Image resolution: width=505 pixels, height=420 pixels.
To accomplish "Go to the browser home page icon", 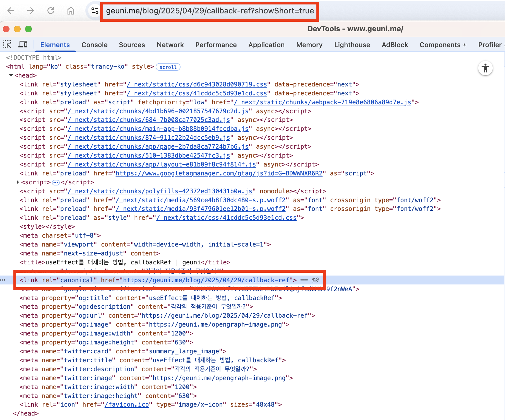I will pyautogui.click(x=71, y=11).
